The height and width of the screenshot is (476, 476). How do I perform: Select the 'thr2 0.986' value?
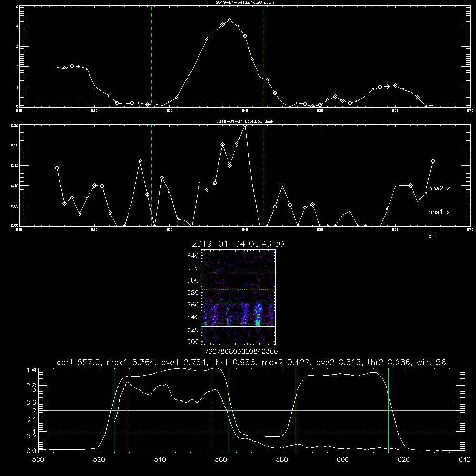389,362
